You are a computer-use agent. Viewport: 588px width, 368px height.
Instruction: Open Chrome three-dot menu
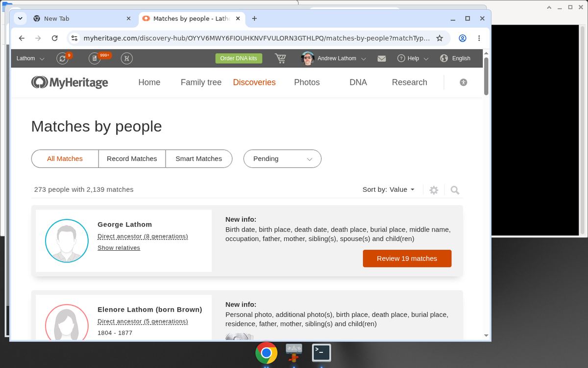click(x=479, y=38)
